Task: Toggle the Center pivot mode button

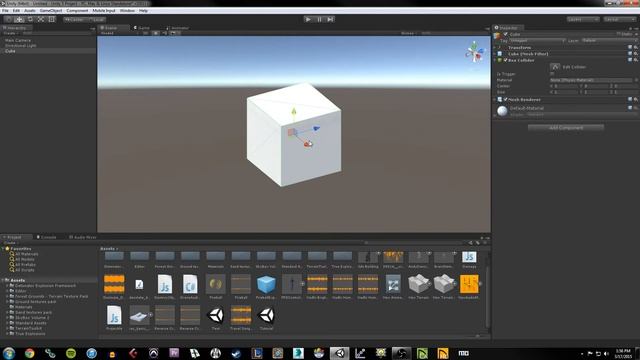Action: [75, 19]
